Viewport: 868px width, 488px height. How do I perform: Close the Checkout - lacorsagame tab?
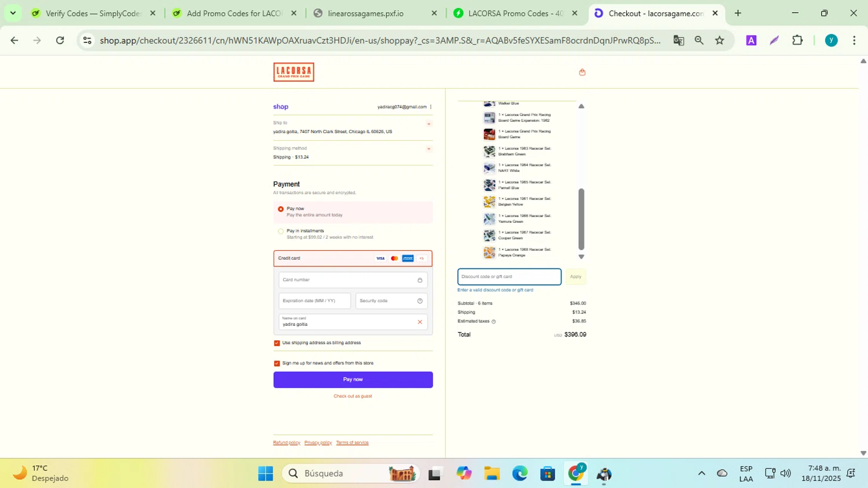pos(715,13)
